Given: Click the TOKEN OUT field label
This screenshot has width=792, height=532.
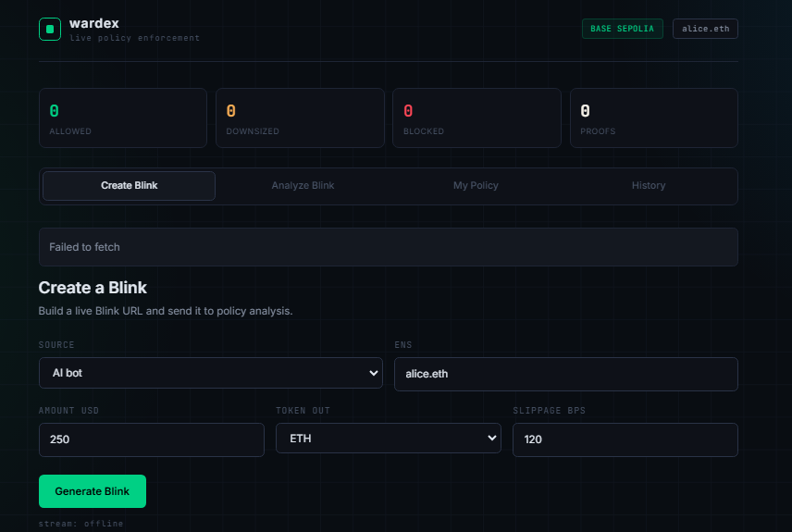Looking at the screenshot, I should tap(303, 410).
